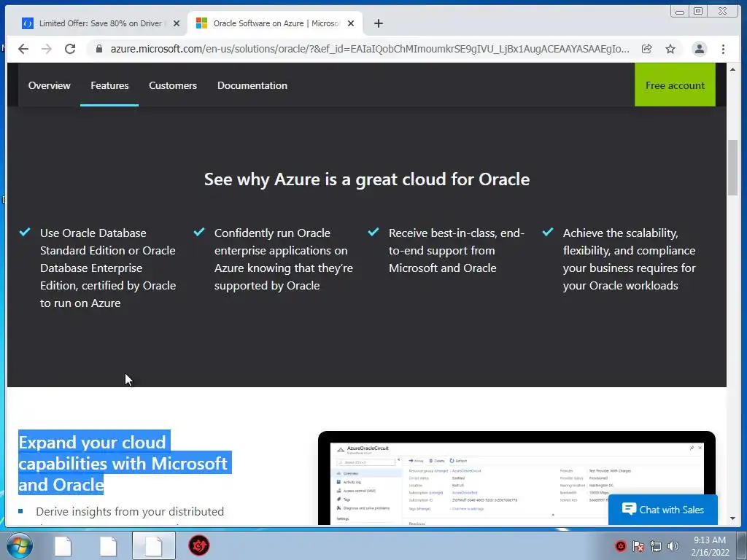Select the Oracle Software on Azure tab
747x560 pixels.
pyautogui.click(x=275, y=23)
